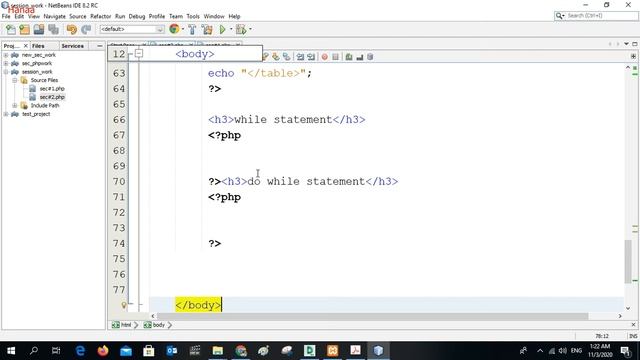This screenshot has width=640, height=360.
Task: Click the Open Project toolbar icon
Action: pyautogui.click(x=39, y=29)
